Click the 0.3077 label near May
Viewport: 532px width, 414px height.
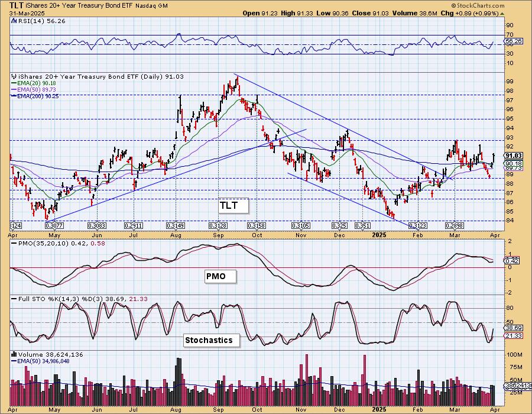tap(54, 225)
